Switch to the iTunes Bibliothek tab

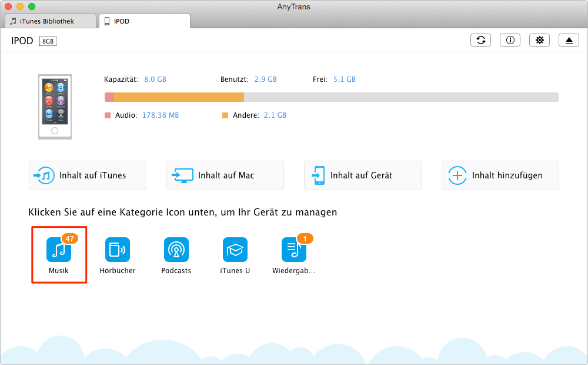pyautogui.click(x=50, y=21)
